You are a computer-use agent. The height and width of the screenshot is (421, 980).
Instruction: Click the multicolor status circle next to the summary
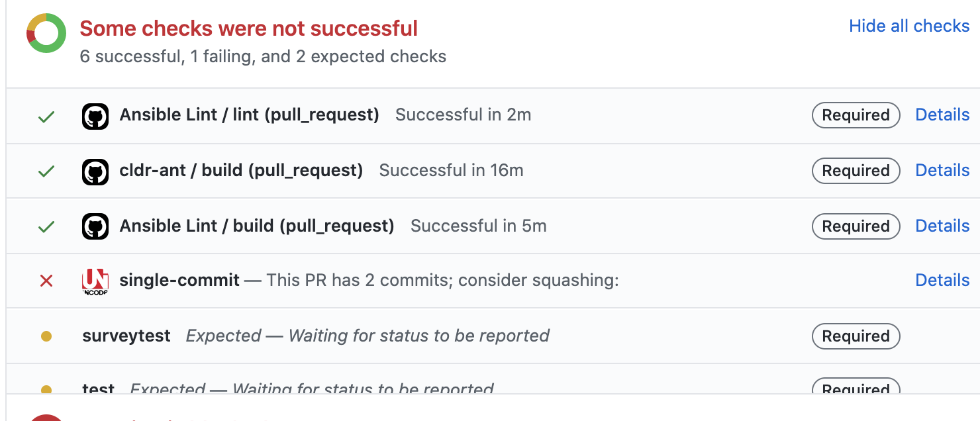[x=44, y=31]
